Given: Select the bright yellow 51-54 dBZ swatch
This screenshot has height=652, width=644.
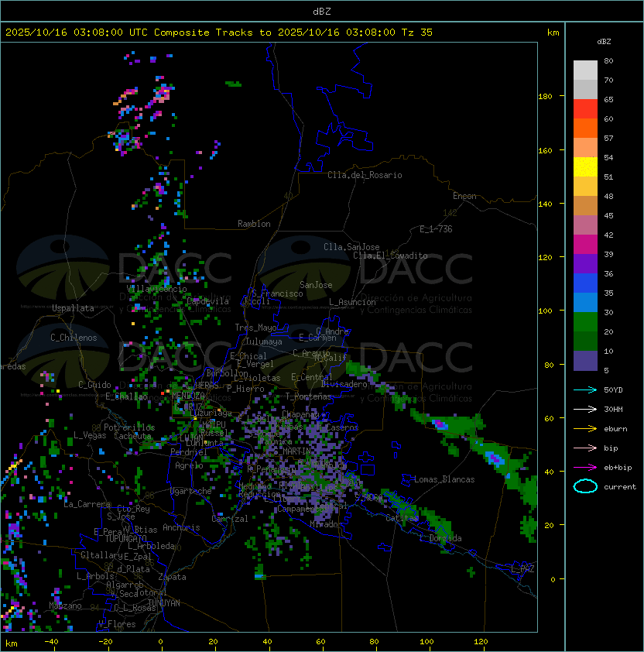Looking at the screenshot, I should (585, 167).
